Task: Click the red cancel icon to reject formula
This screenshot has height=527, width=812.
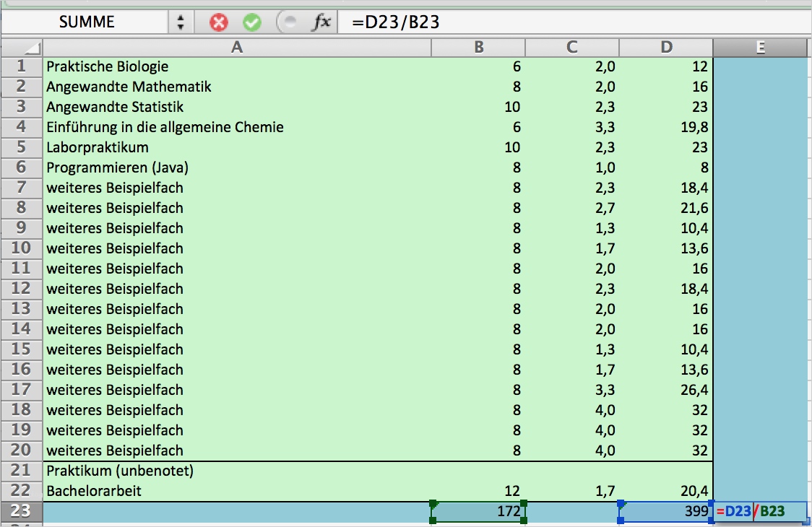Action: (218, 22)
